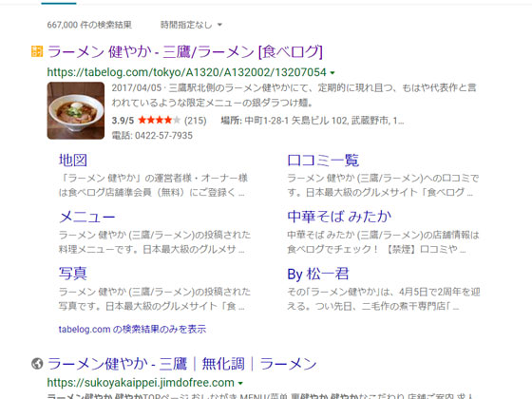Click the sukoyakaippei.jimdofree.com URL text
The image size is (532, 399).
click(x=141, y=383)
